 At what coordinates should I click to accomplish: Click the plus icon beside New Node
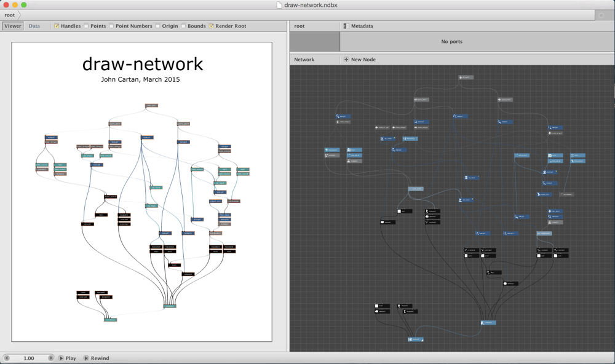point(346,60)
